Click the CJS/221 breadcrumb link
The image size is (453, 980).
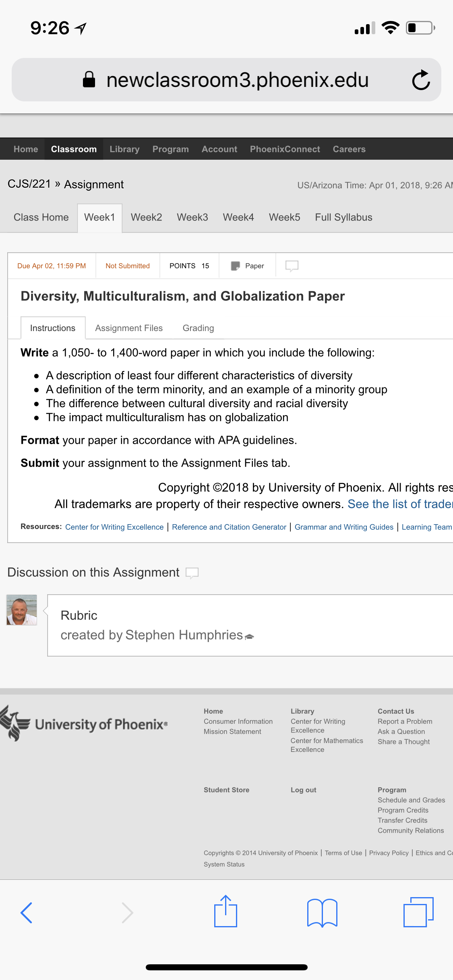(29, 184)
